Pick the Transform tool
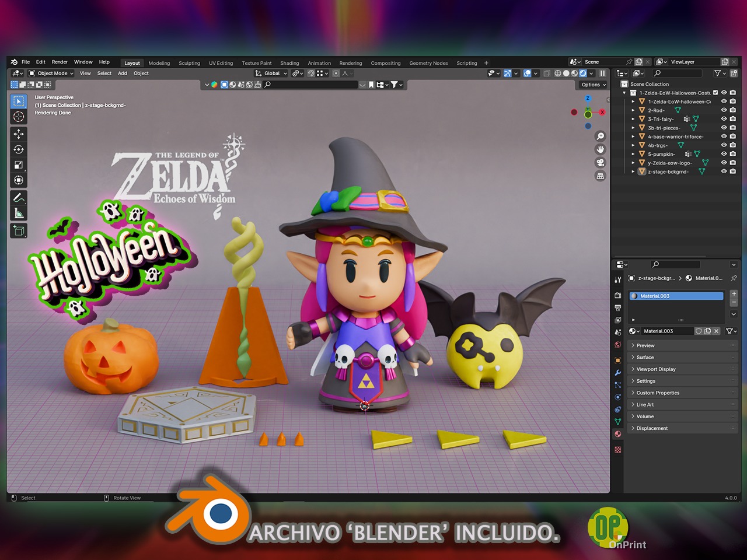This screenshot has height=560, width=747. pos(19,180)
